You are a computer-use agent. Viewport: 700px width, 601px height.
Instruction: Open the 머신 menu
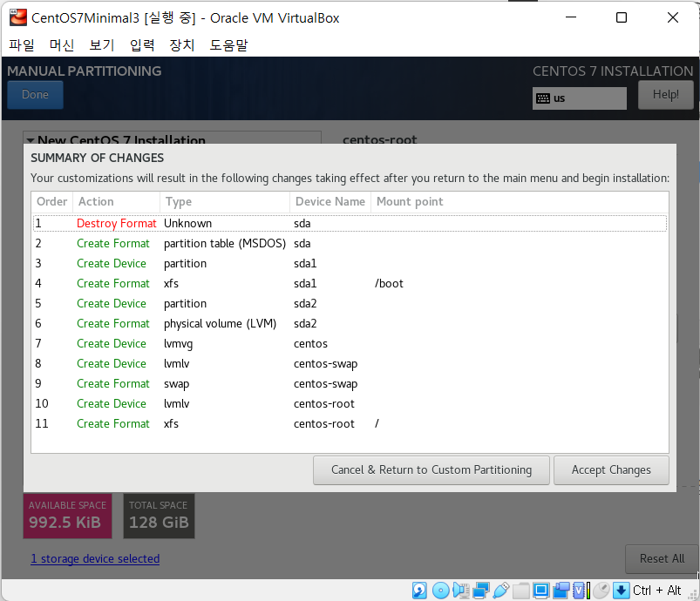(62, 45)
